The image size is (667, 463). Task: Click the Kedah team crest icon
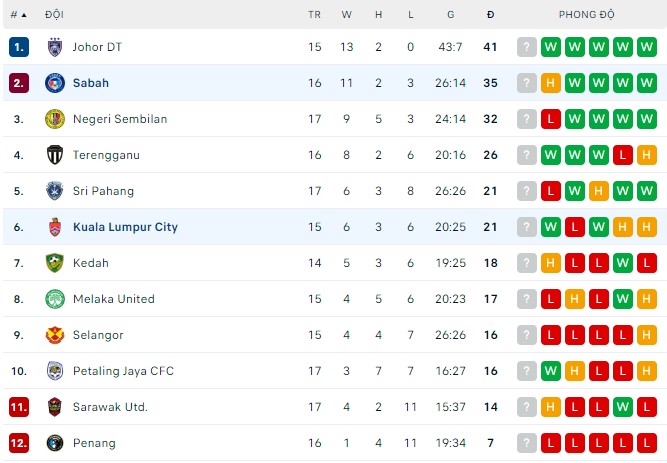[x=54, y=263]
